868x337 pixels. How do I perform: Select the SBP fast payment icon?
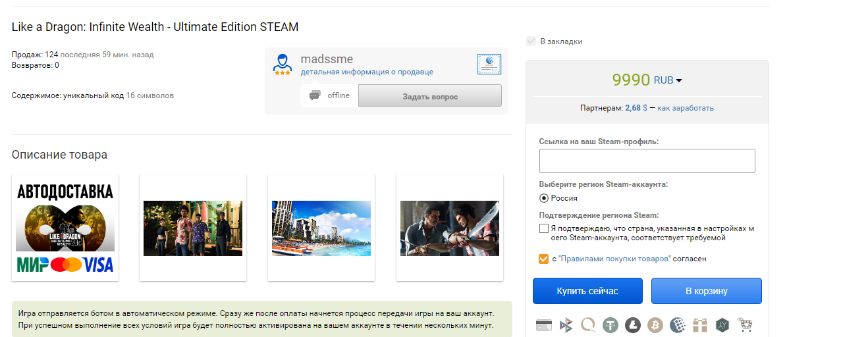(x=566, y=325)
